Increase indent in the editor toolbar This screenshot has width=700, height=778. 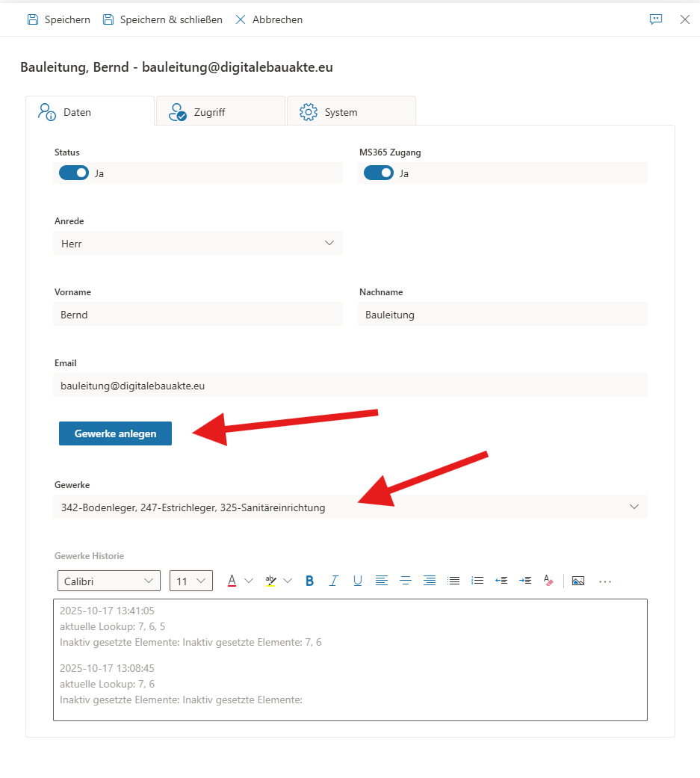point(525,581)
